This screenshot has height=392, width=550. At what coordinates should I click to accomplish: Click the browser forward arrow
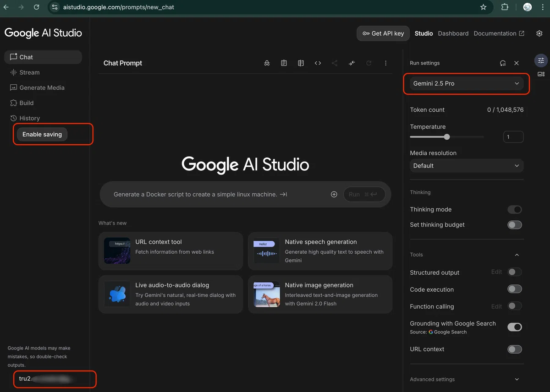(21, 7)
